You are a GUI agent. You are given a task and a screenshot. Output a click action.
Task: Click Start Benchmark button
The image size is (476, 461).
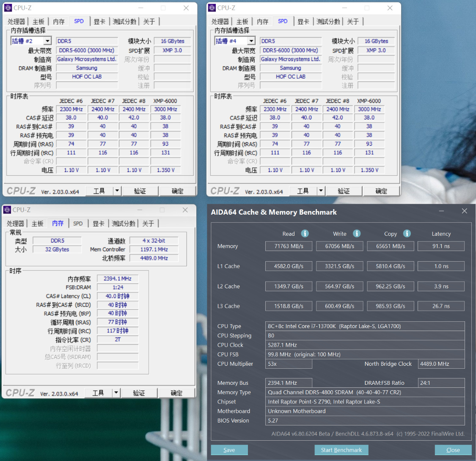pyautogui.click(x=341, y=450)
